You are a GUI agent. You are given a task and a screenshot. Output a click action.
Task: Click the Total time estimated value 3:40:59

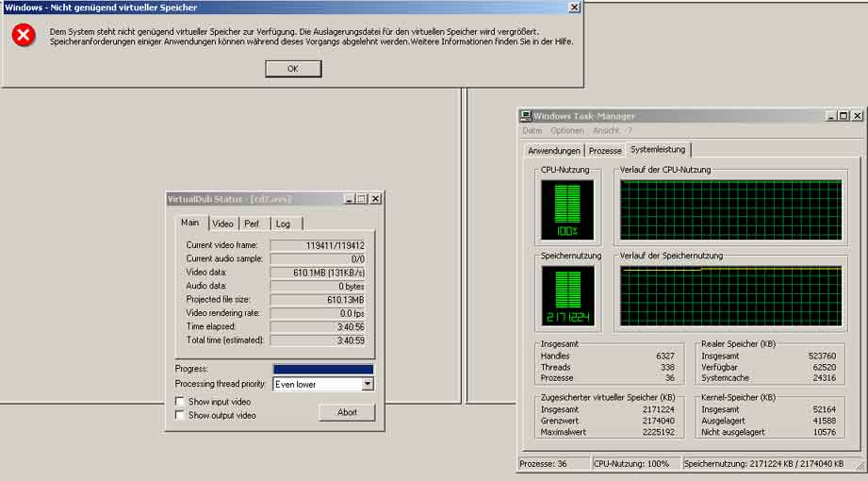(318, 340)
